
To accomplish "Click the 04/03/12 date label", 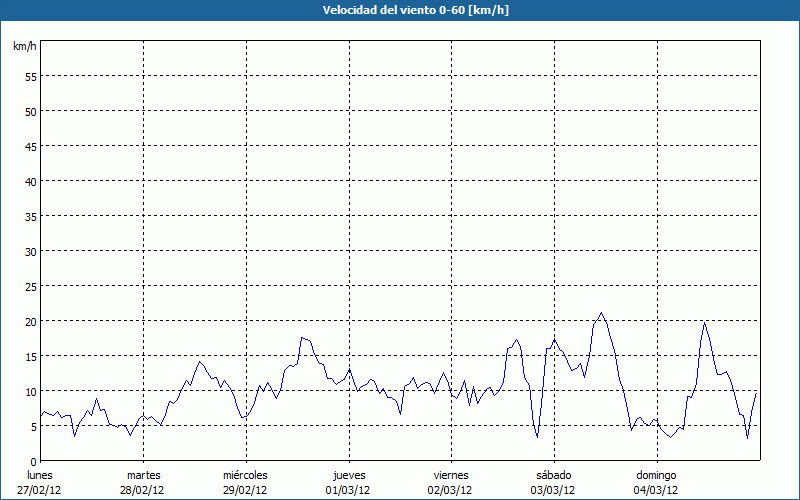I will pos(655,490).
